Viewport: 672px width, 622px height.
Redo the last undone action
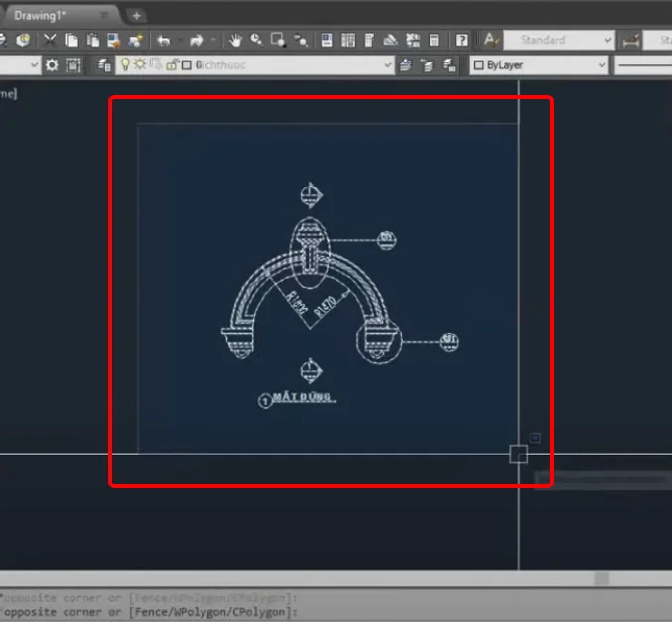pos(197,41)
